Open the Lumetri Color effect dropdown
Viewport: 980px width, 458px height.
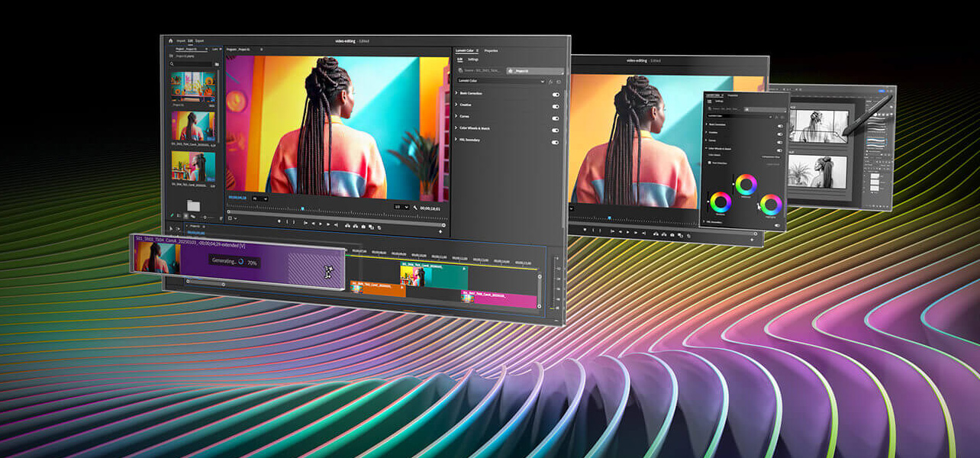click(501, 81)
